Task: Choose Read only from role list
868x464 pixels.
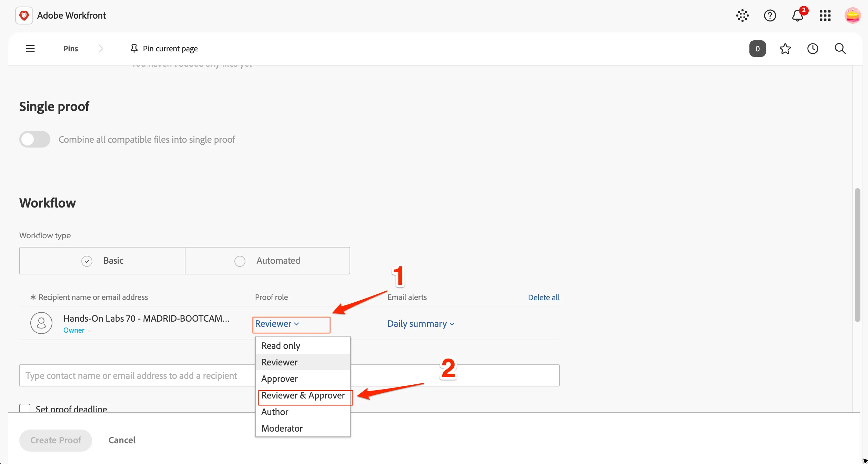Action: pyautogui.click(x=303, y=345)
